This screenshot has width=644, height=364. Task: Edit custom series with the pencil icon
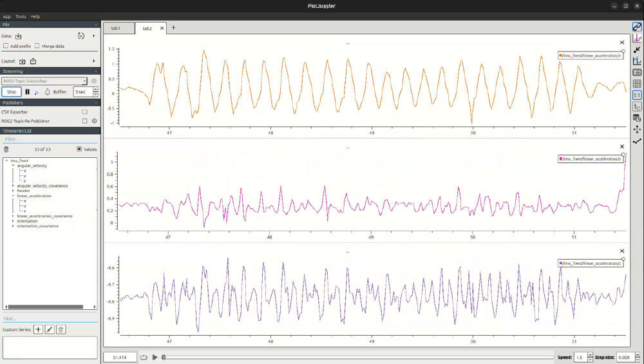tap(50, 329)
